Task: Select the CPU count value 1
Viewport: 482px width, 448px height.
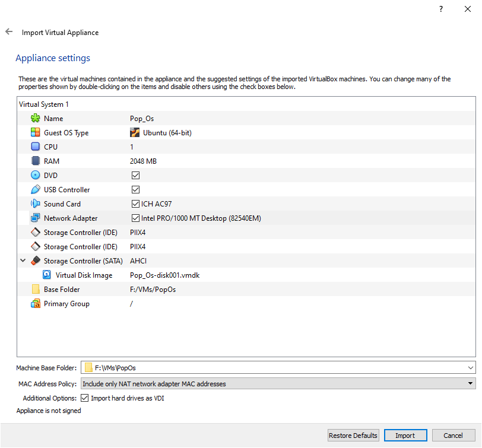Action: 132,147
